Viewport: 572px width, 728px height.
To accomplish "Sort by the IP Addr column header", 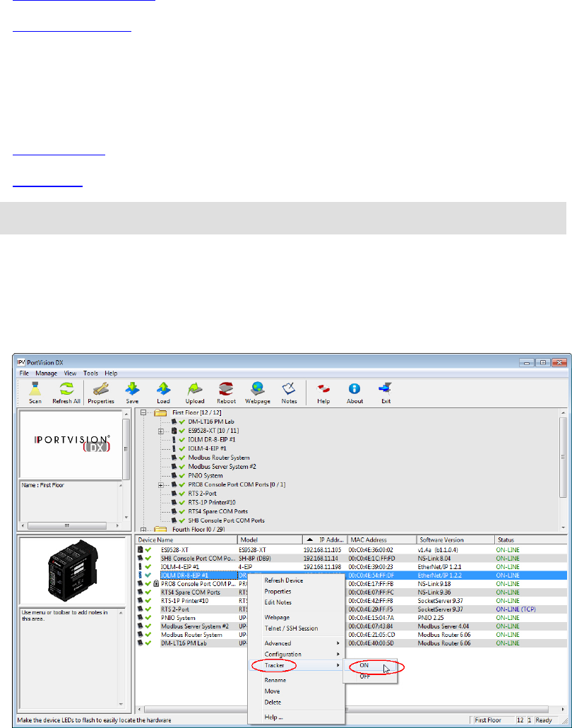I will point(325,540).
